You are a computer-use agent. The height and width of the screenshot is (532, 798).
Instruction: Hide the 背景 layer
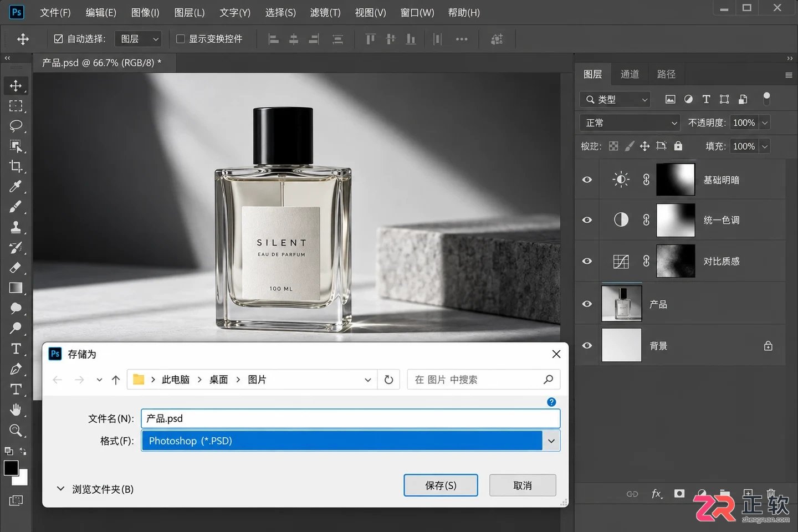pos(587,345)
